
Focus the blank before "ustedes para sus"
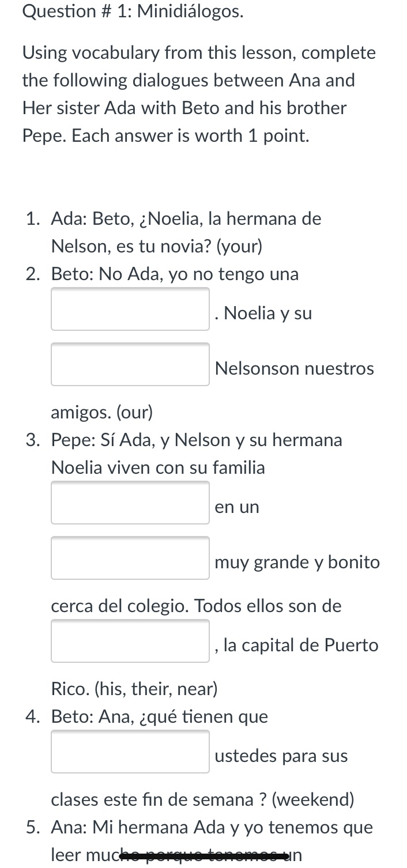[x=130, y=752]
